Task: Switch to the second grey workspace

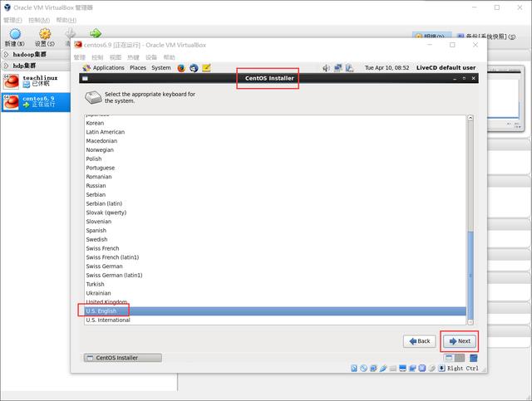Action: (460, 358)
